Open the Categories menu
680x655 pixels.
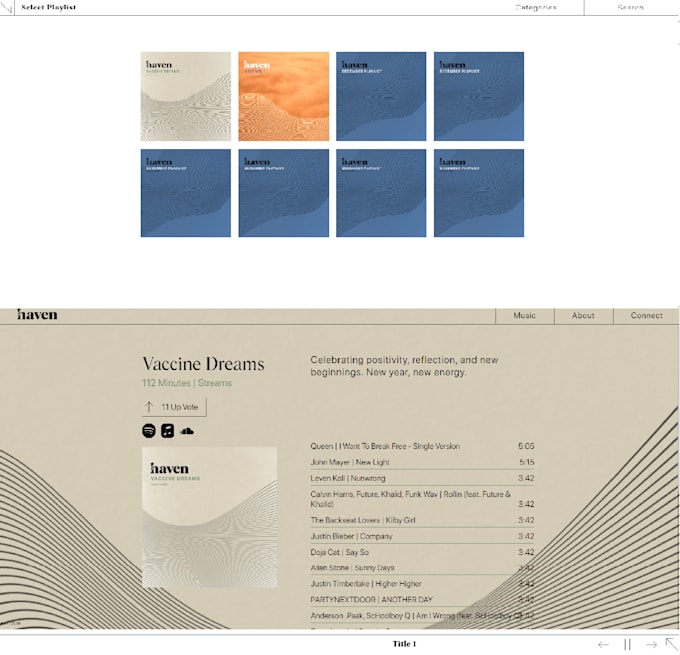[536, 7]
